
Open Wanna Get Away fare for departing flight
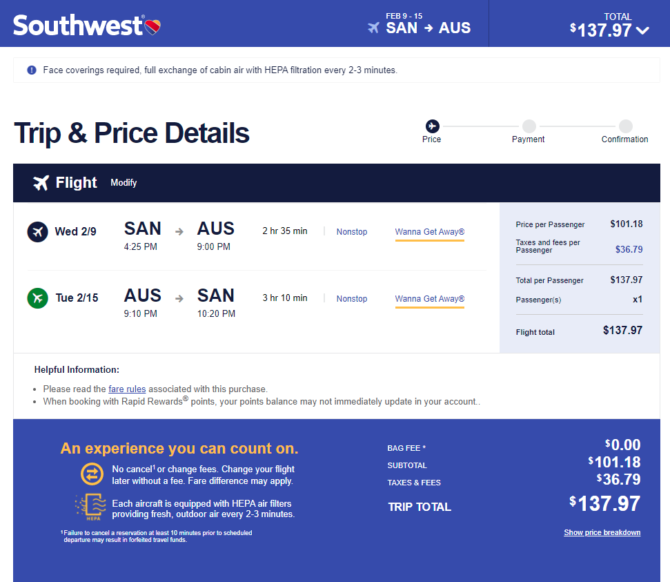point(429,232)
